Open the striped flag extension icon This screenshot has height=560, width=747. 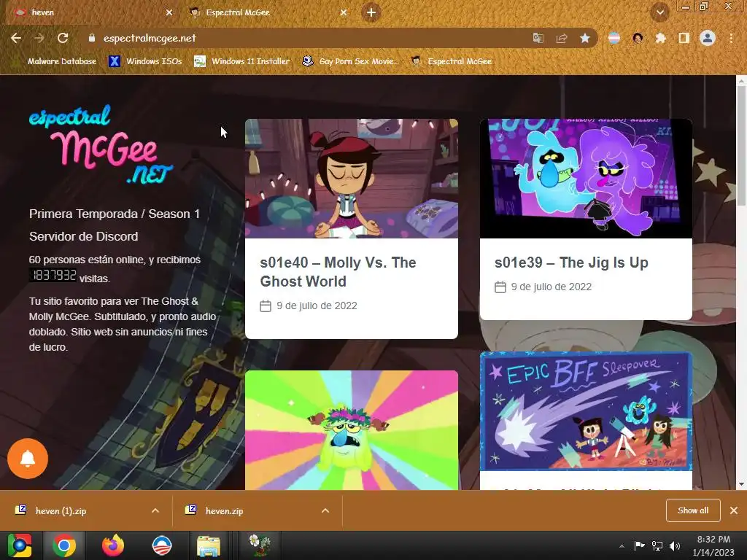point(614,38)
